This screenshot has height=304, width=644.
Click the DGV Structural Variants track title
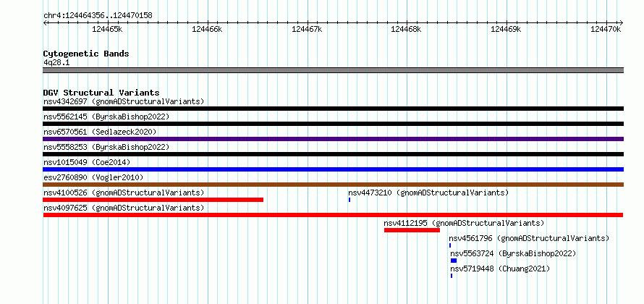pyautogui.click(x=101, y=93)
